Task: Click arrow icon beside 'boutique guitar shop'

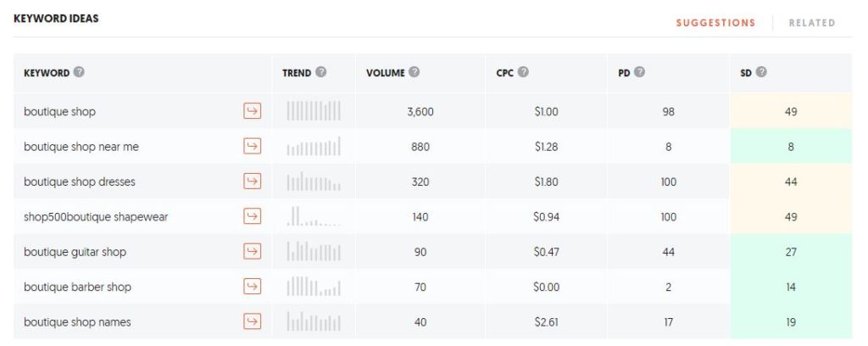Action: (252, 251)
